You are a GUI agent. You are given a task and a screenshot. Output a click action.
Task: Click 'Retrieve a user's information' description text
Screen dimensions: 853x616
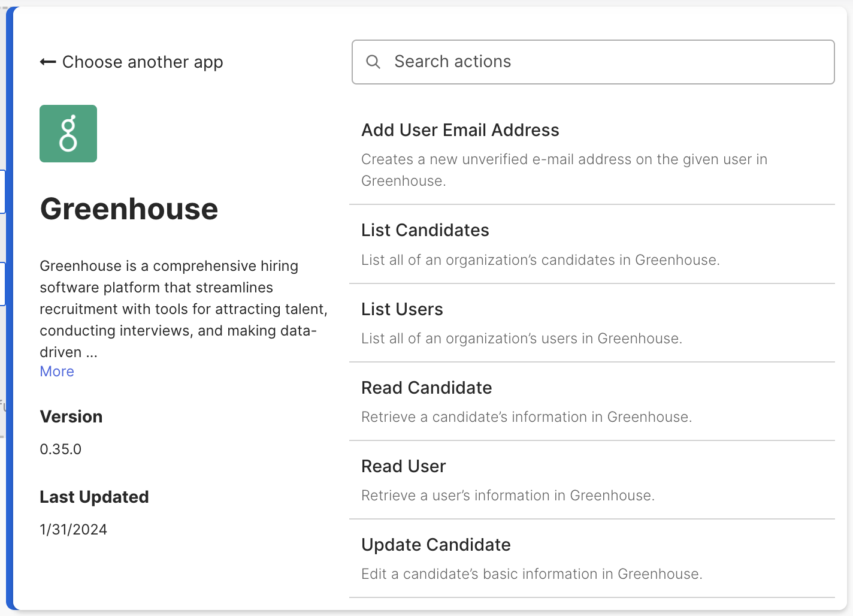(507, 496)
